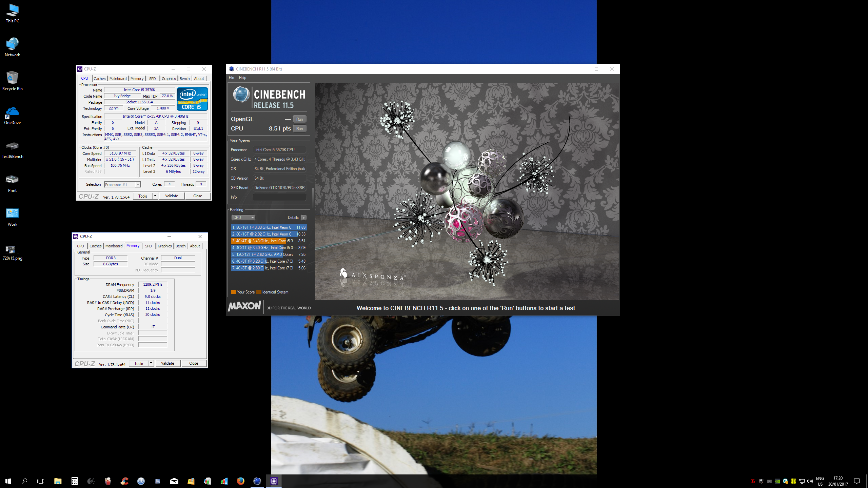
Task: Click Close button in bottom CPU-Z window
Action: (x=194, y=363)
